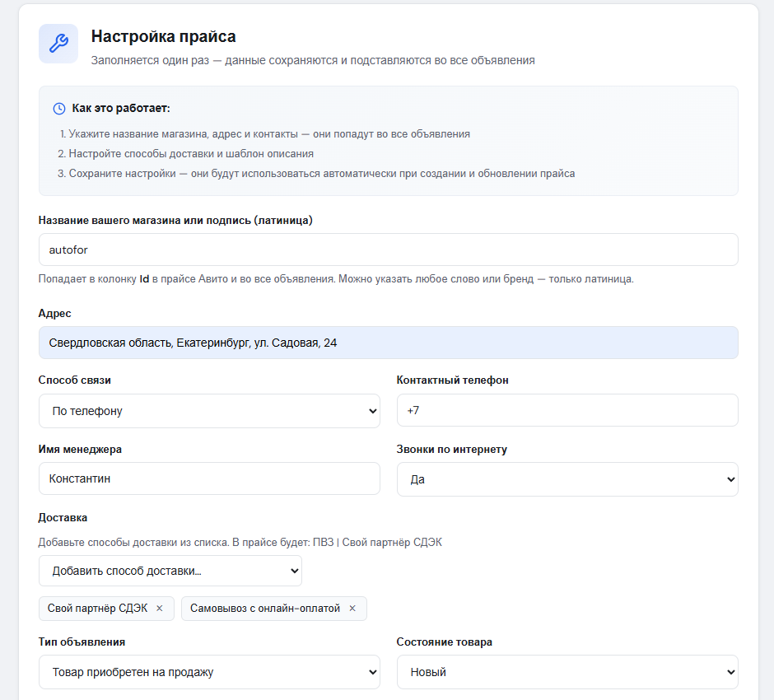The image size is (774, 700).
Task: Click the clock icon beside 'Как это работает'
Action: click(x=59, y=109)
